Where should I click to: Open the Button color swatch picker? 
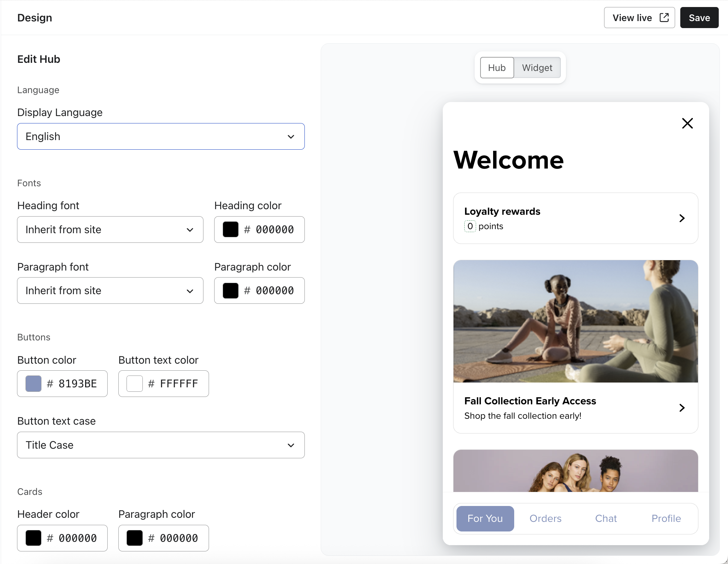coord(33,384)
